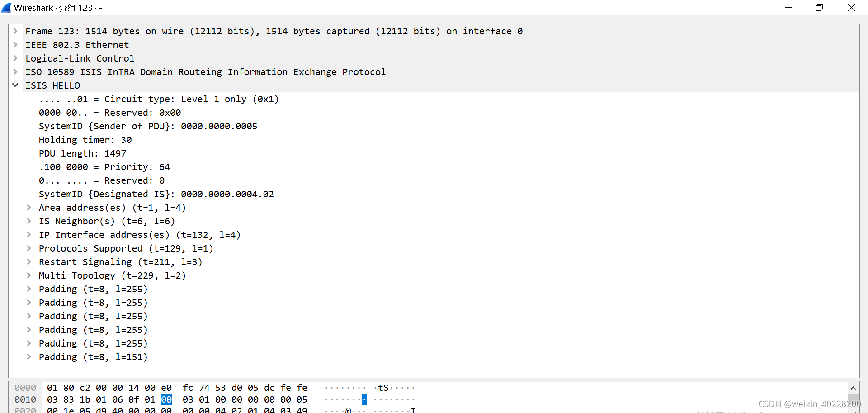868x413 pixels.
Task: Click byte fc in hex row 0000
Action: point(188,388)
